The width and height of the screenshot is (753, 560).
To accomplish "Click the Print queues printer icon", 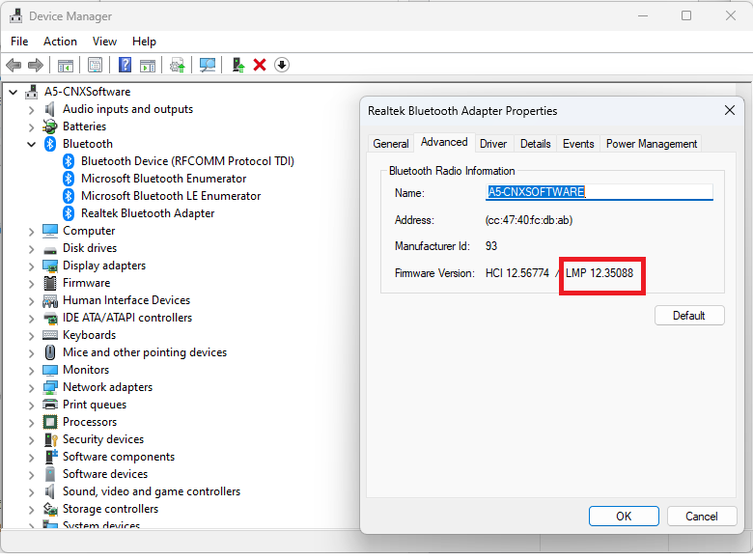I will (x=50, y=405).
